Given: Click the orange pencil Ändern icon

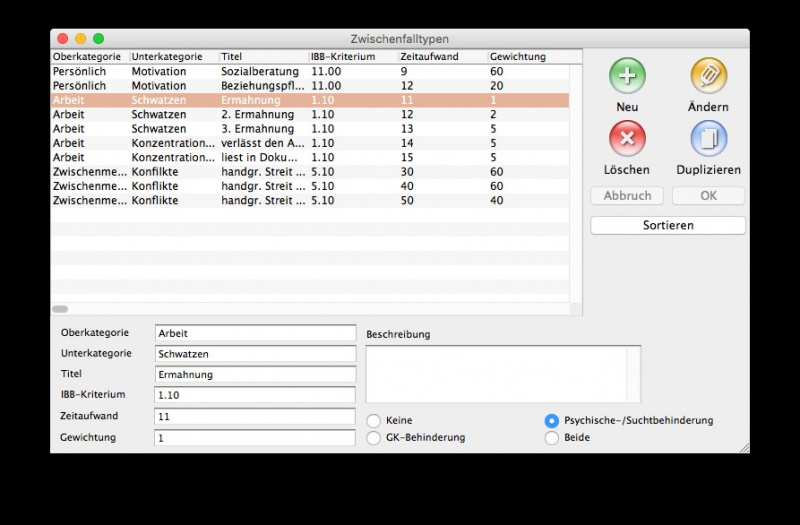Looking at the screenshot, I should (x=708, y=76).
